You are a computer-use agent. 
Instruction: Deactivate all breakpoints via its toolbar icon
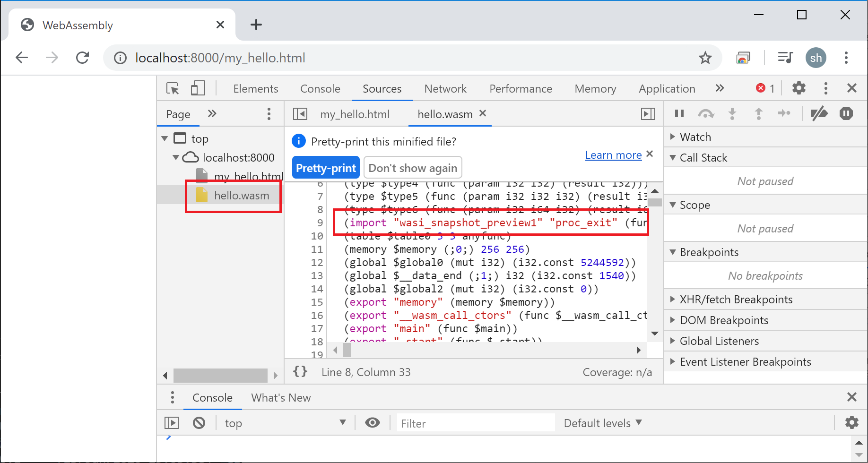pyautogui.click(x=820, y=113)
